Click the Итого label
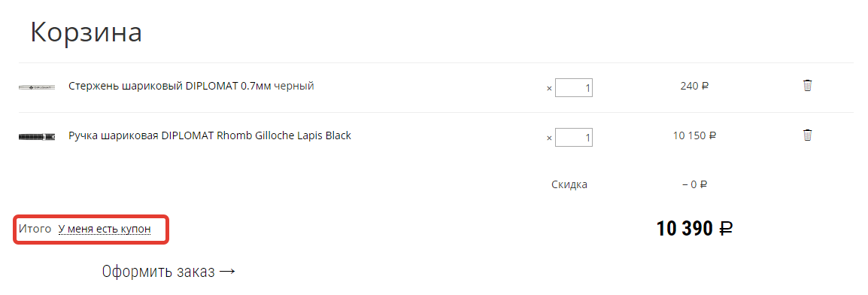This screenshot has width=868, height=295. pos(35,229)
